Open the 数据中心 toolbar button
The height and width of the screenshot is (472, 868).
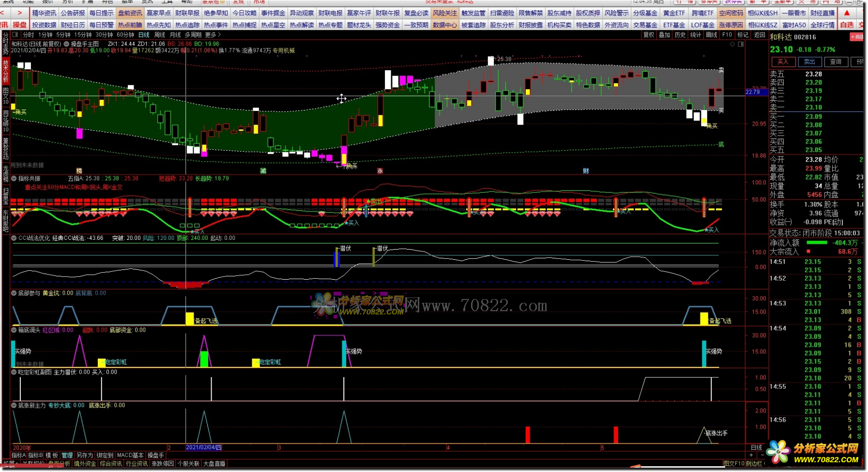pos(445,25)
